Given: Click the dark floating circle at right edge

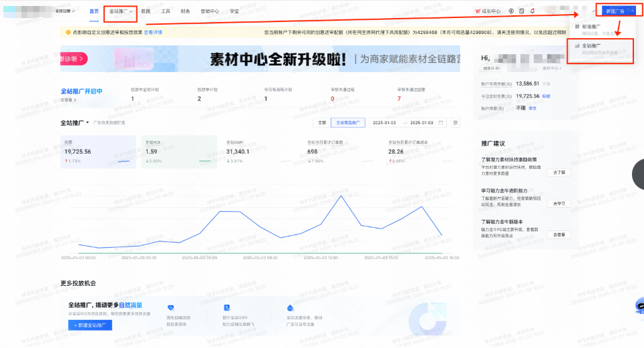Looking at the screenshot, I should point(638,174).
